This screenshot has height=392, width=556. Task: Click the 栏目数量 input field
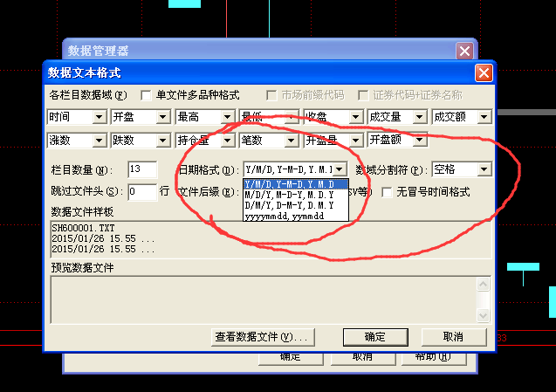click(142, 169)
